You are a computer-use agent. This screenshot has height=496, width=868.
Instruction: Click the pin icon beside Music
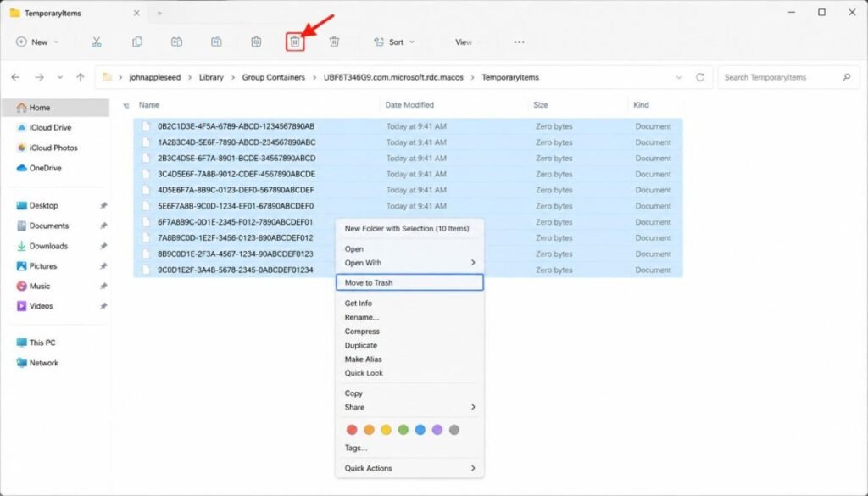103,287
